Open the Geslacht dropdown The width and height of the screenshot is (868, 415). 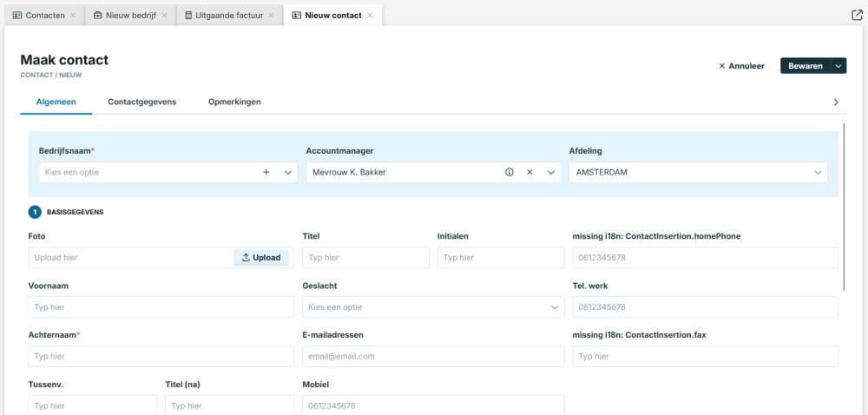click(556, 307)
